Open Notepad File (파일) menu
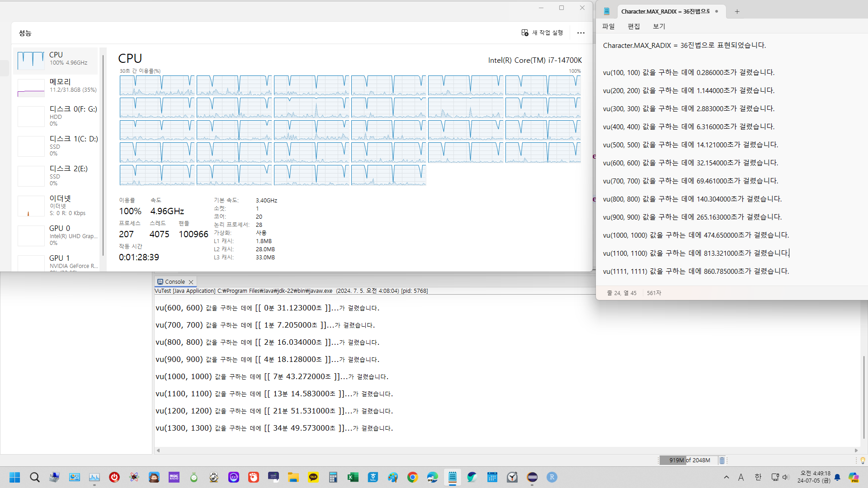 [x=608, y=26]
